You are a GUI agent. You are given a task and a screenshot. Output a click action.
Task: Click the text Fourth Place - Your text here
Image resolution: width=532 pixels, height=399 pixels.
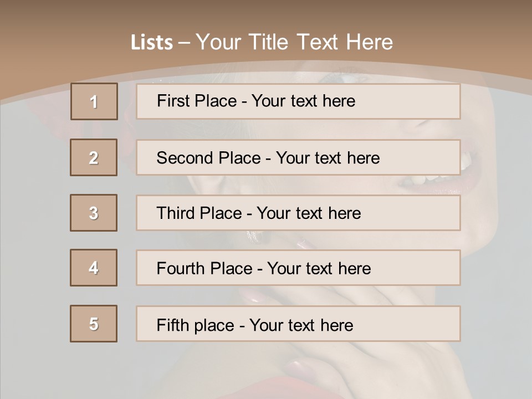tap(264, 268)
